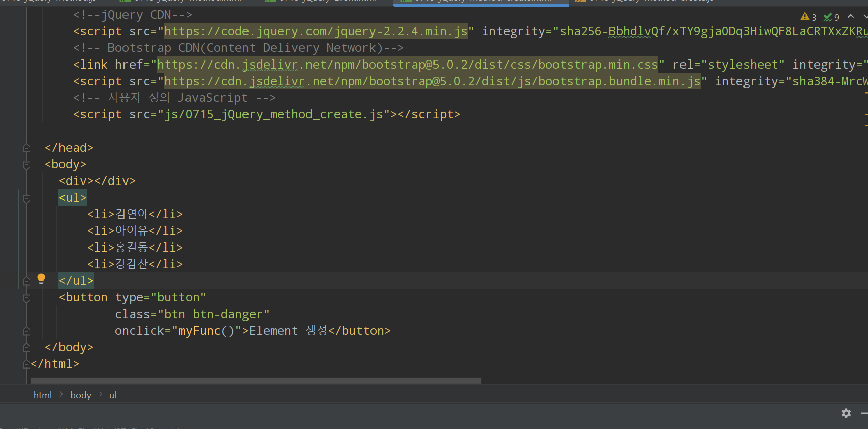Click the js/0715_jQuery_method_create.js path
Image resolution: width=868 pixels, height=429 pixels.
(x=274, y=114)
